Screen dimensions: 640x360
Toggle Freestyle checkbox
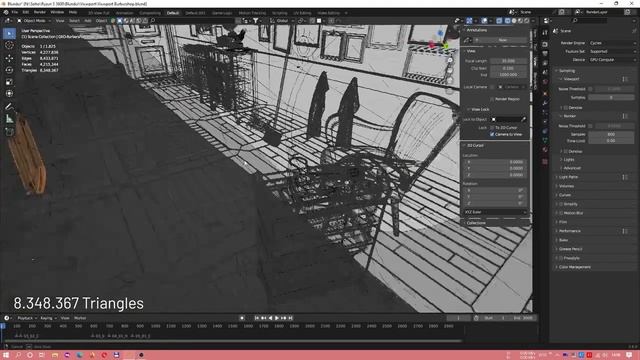[x=561, y=258]
